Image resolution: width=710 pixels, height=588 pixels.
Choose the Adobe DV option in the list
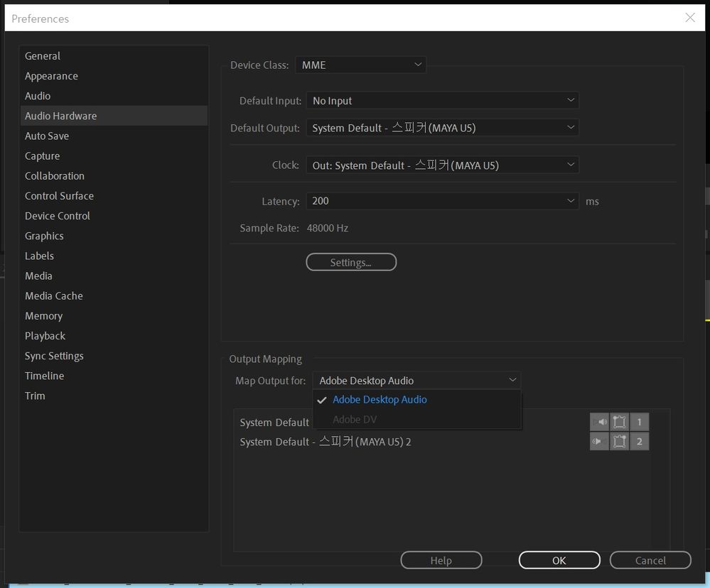(x=355, y=420)
